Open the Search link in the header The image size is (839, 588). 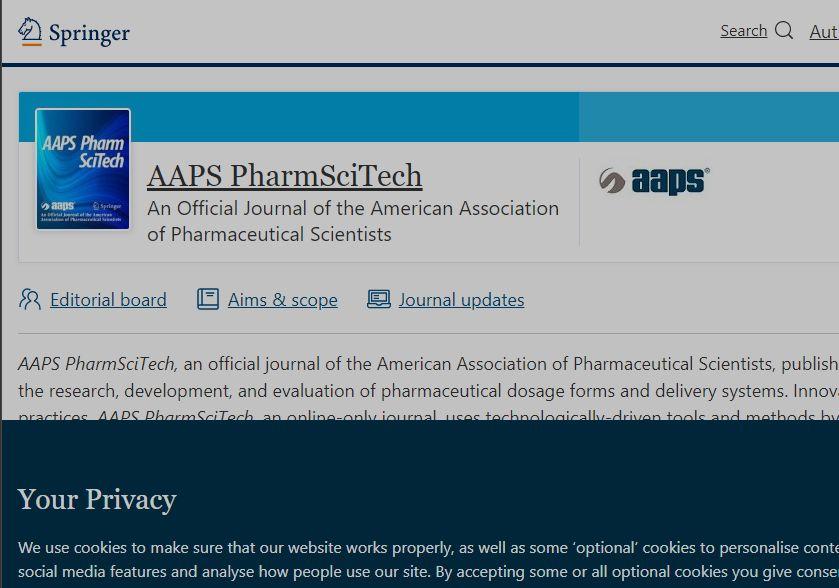click(x=742, y=31)
